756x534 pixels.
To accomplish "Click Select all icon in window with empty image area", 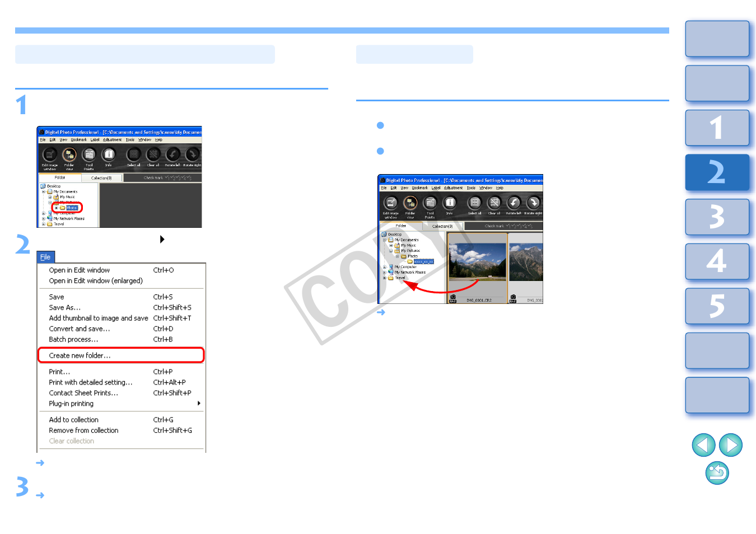I will pos(134,155).
